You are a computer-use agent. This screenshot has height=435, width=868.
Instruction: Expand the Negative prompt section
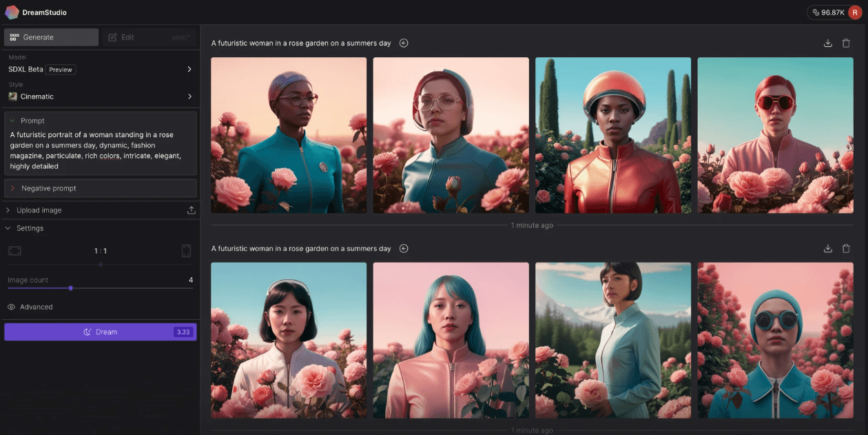[101, 188]
